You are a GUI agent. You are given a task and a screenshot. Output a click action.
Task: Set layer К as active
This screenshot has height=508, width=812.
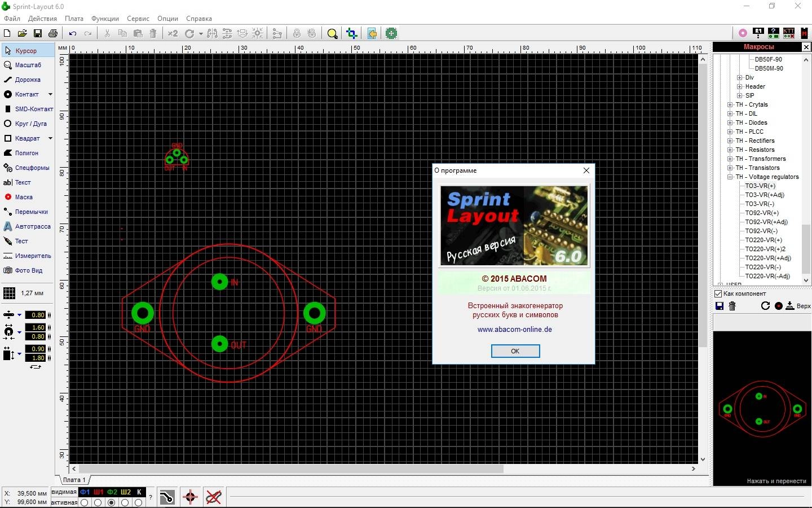click(139, 502)
